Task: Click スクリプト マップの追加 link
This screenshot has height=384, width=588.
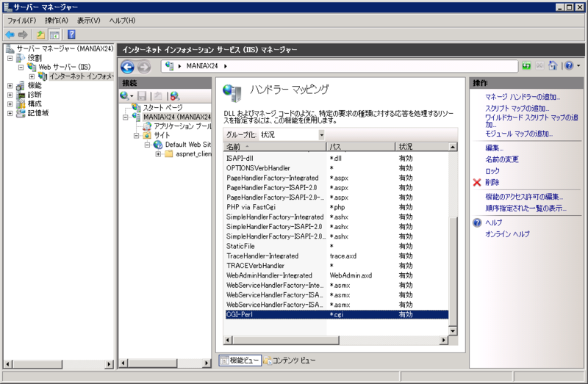Action: point(517,109)
